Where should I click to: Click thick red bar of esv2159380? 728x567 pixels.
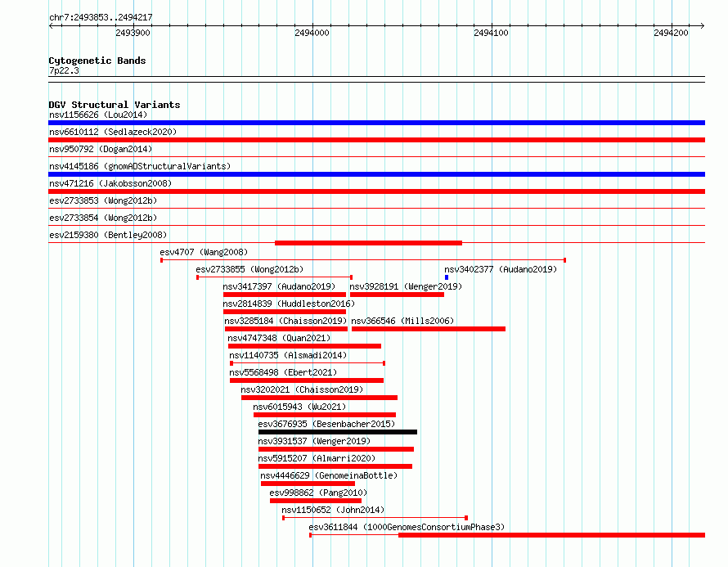(x=368, y=243)
